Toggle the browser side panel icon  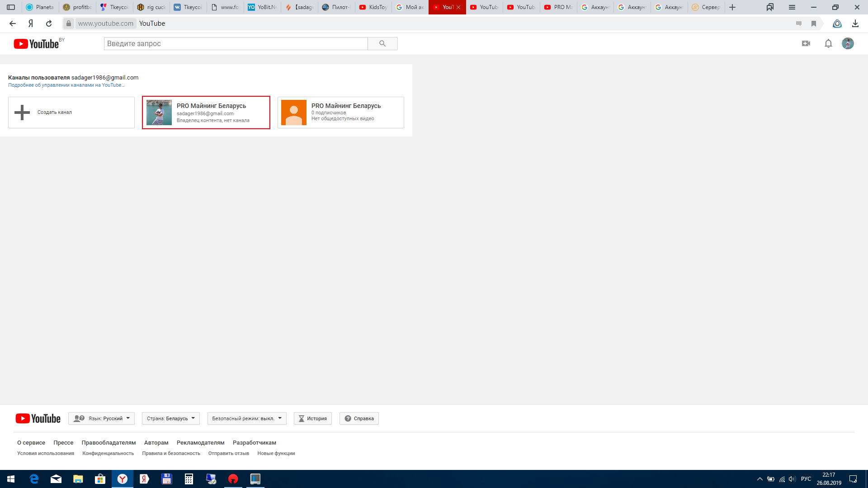pos(11,7)
